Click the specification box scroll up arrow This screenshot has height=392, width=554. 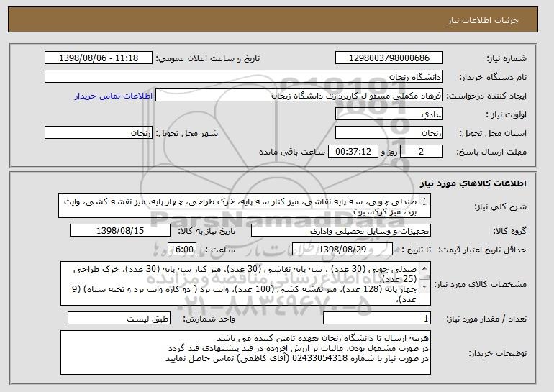[x=424, y=269]
